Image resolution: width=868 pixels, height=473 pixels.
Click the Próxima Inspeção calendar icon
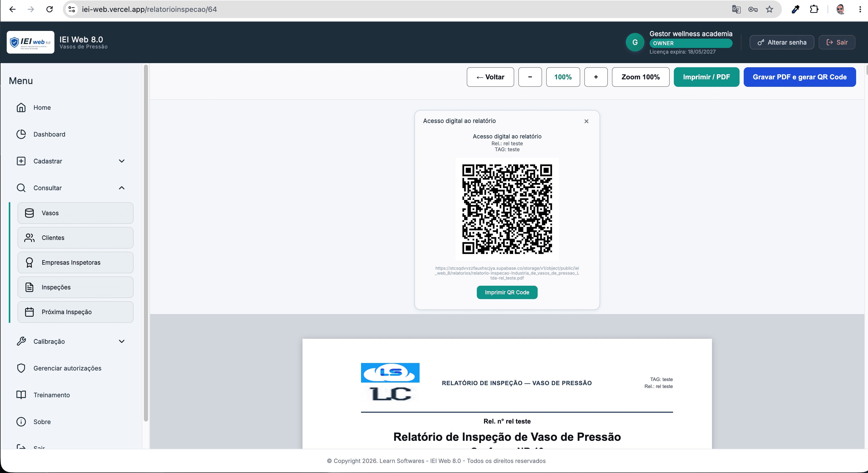(29, 312)
